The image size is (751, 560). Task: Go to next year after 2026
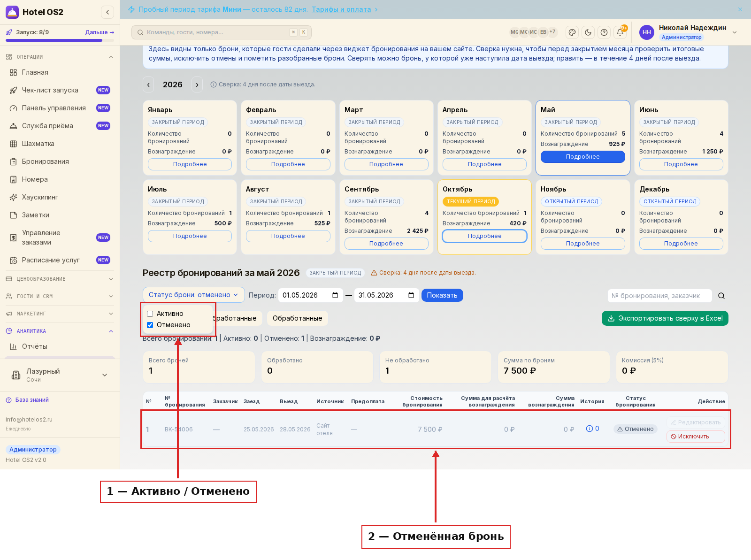point(197,84)
